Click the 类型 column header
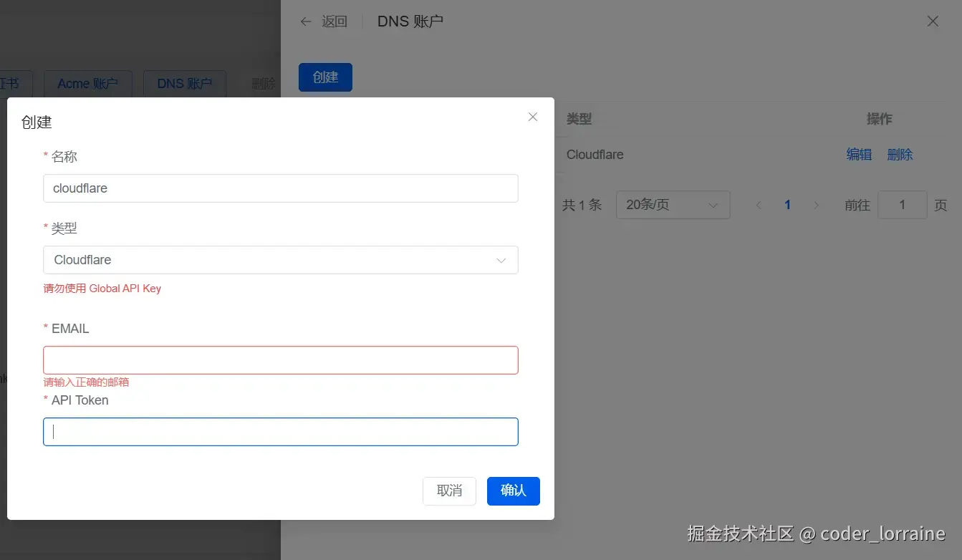Viewport: 962px width, 560px height. click(579, 119)
